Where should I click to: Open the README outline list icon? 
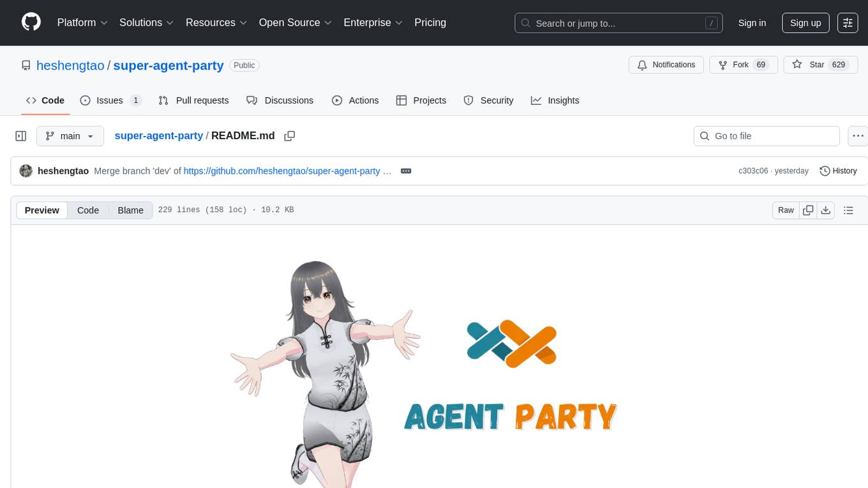848,210
